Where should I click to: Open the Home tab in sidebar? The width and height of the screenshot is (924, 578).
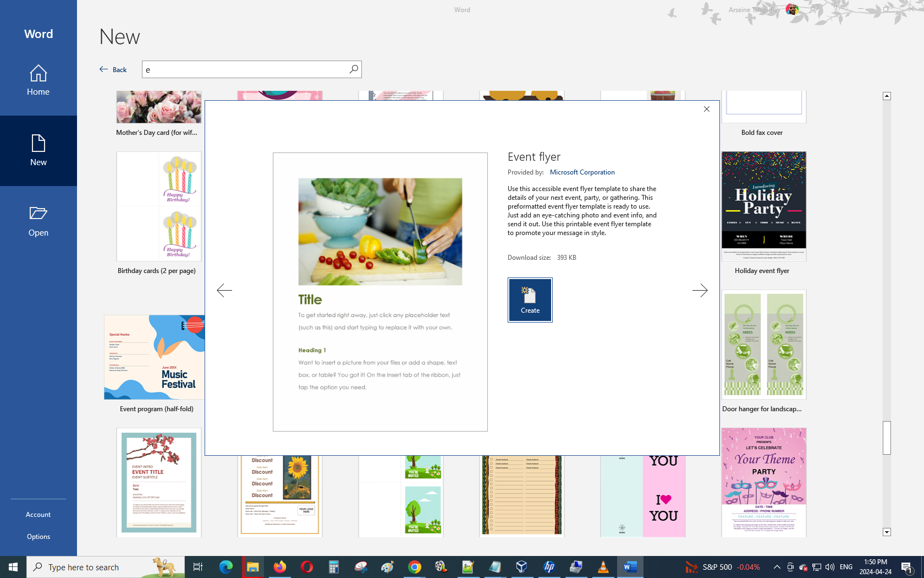point(38,80)
